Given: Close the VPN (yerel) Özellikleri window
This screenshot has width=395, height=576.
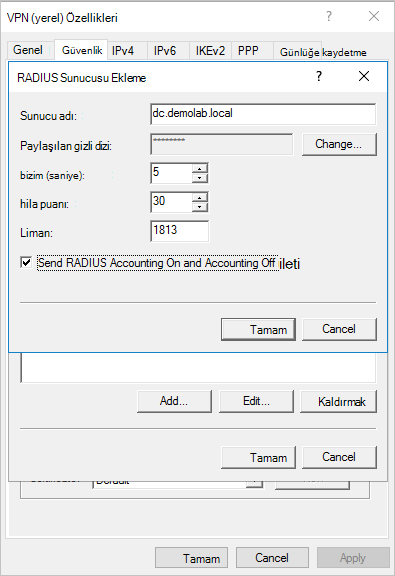Looking at the screenshot, I should pos(374,16).
